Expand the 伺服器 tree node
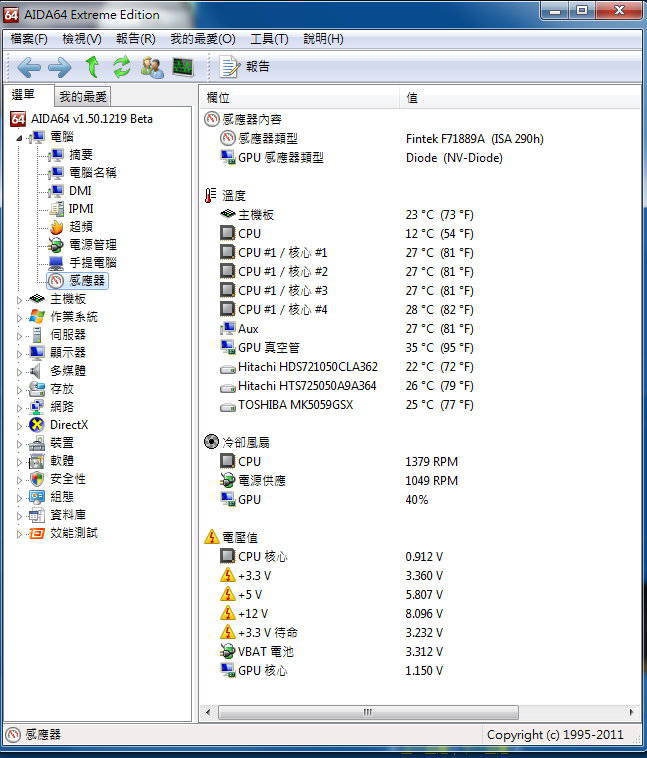The width and height of the screenshot is (647, 758). (19, 336)
